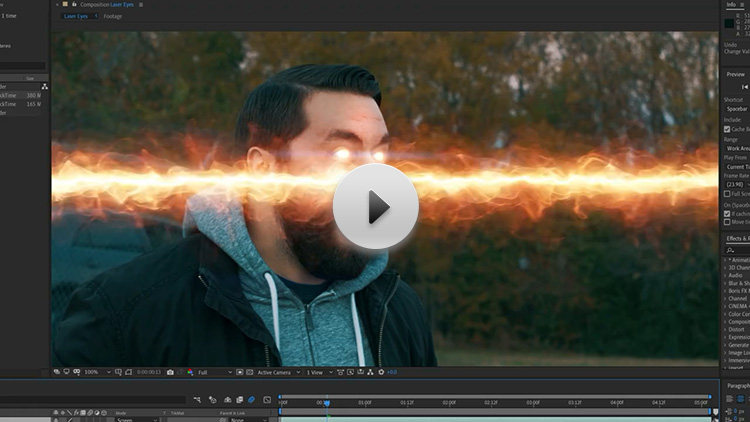This screenshot has width=750, height=422.
Task: Expand the Animation Presets category
Action: [725, 260]
